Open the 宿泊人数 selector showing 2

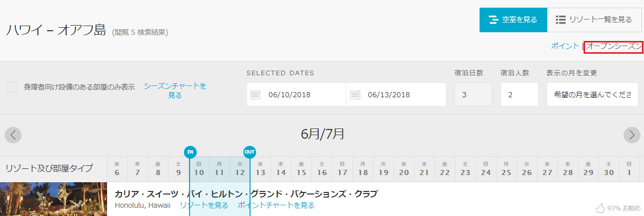pos(520,95)
